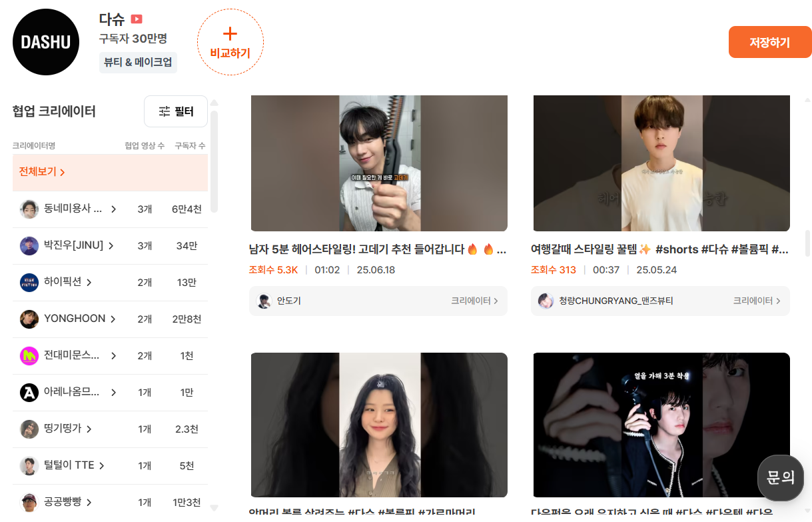Open the 박진우[JINU] creator name
This screenshot has width=812, height=522.
pos(73,245)
